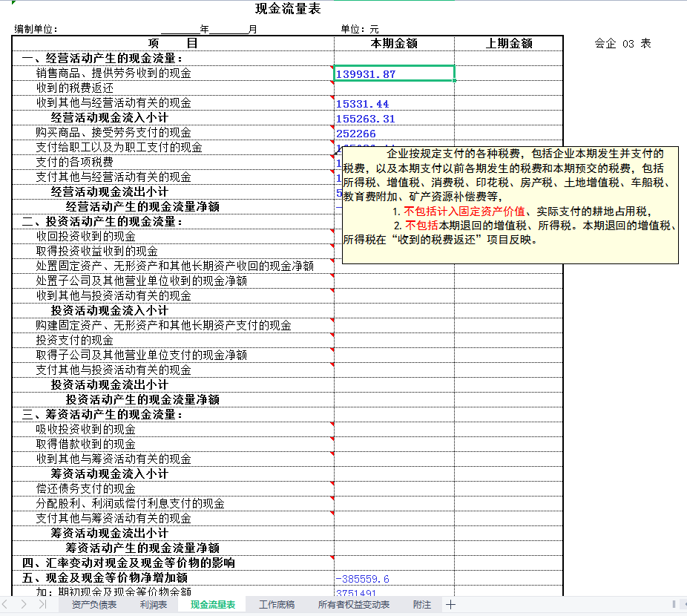Open the 附注 sheet tab
Viewport: 687px width, 616px height.
[421, 604]
